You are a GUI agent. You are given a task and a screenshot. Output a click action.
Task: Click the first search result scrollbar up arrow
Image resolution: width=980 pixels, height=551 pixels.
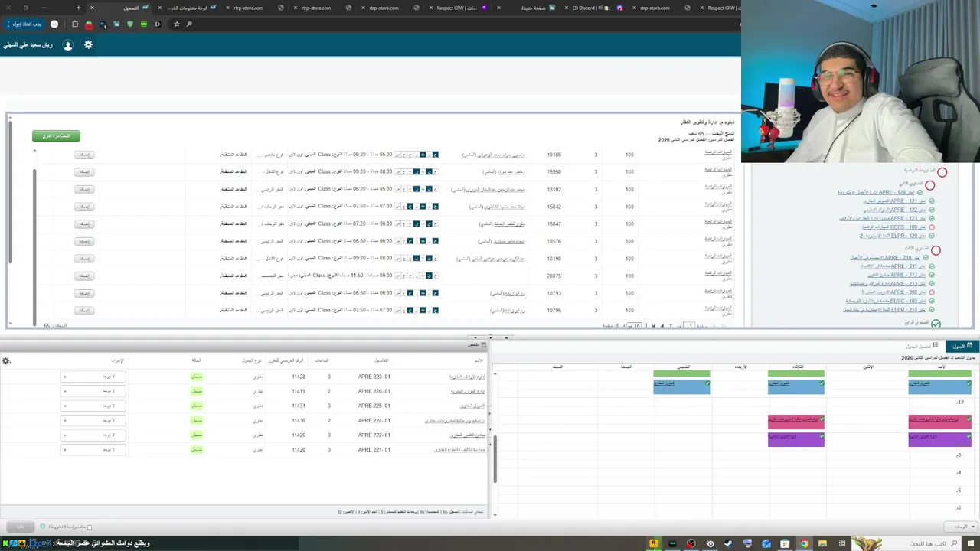(34, 151)
